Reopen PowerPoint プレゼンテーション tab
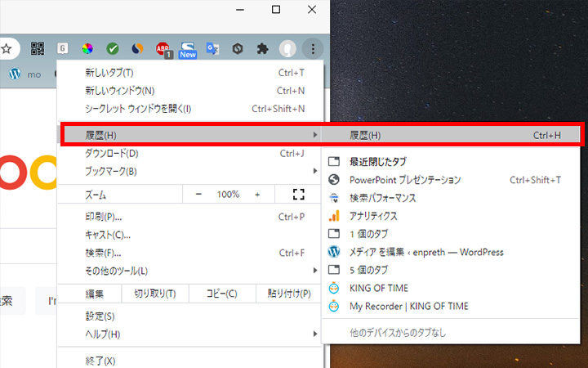 (451, 180)
